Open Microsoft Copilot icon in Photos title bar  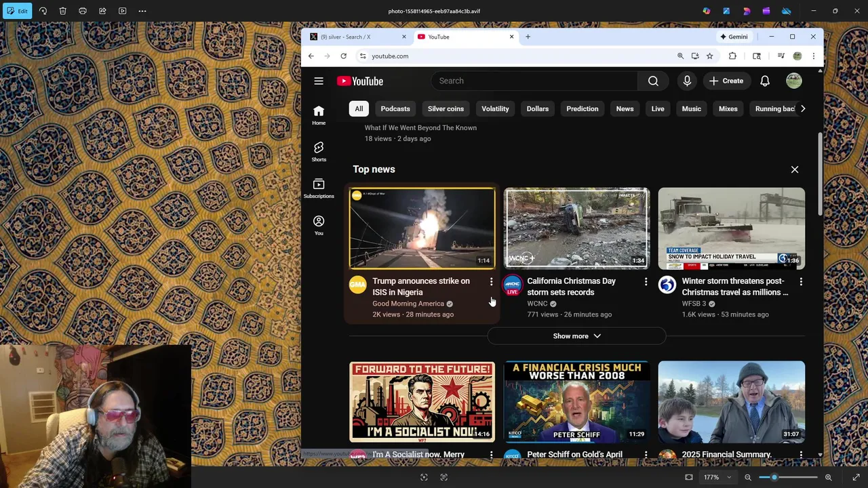point(707,11)
